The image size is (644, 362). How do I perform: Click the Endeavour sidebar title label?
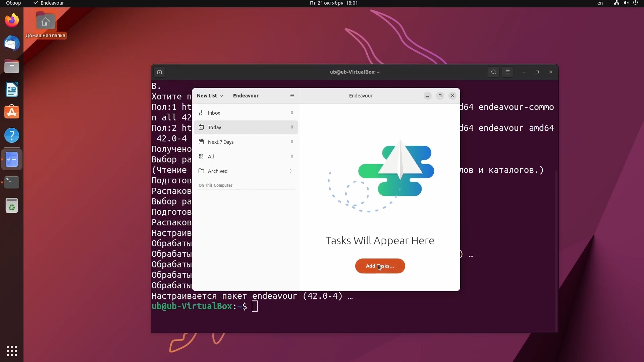(246, 96)
